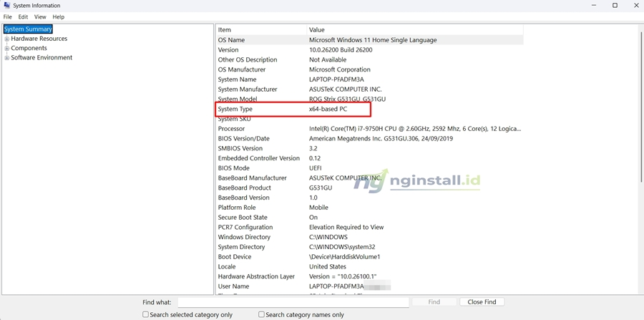Click the Value column header

(415, 29)
